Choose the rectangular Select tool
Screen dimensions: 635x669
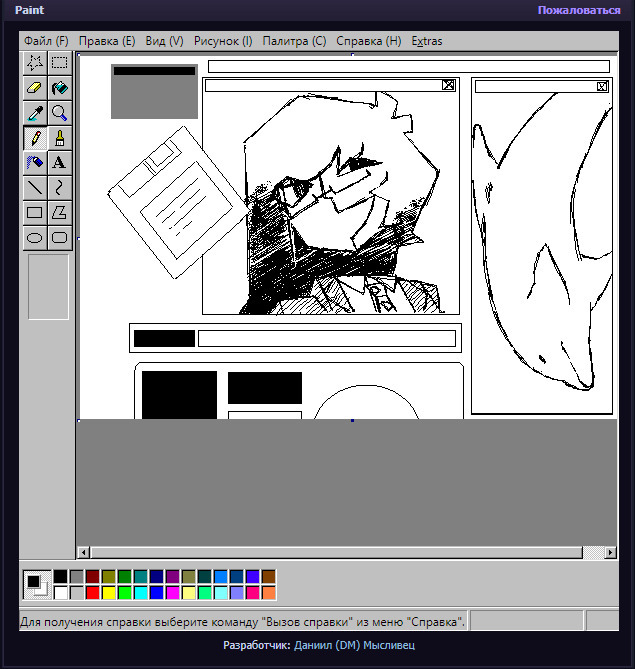[x=59, y=63]
